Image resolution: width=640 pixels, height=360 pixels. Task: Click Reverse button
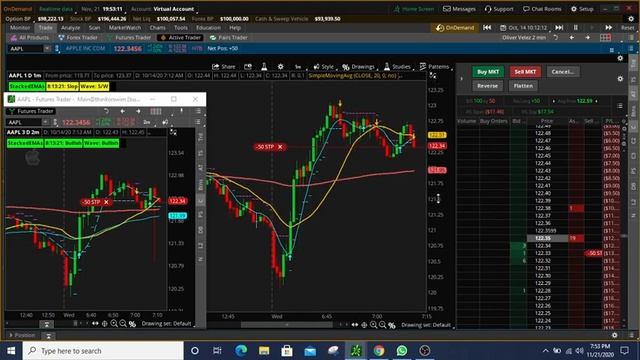click(x=487, y=86)
